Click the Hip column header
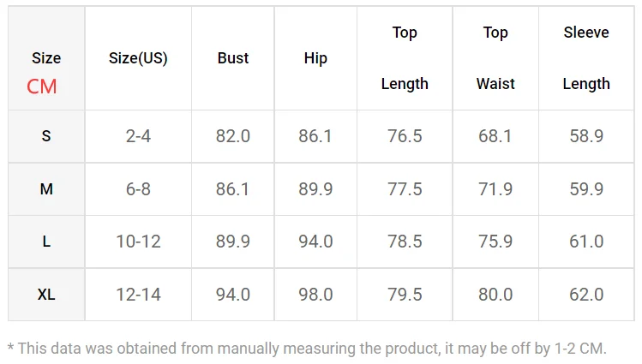 tap(315, 58)
